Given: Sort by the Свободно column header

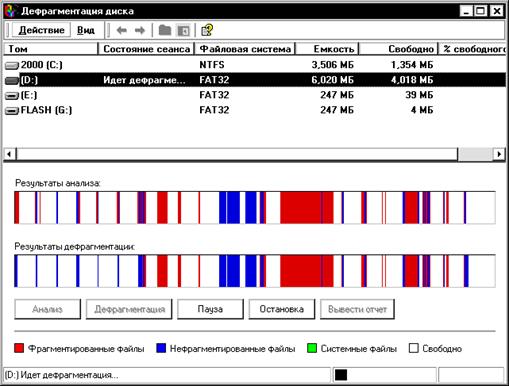Looking at the screenshot, I should coord(398,49).
